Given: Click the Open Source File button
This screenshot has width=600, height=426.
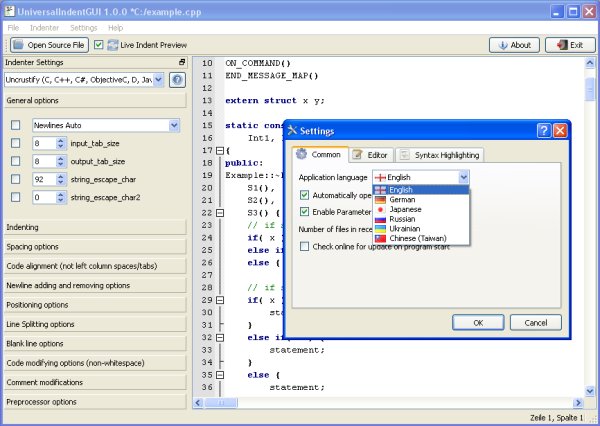Looking at the screenshot, I should click(x=49, y=45).
